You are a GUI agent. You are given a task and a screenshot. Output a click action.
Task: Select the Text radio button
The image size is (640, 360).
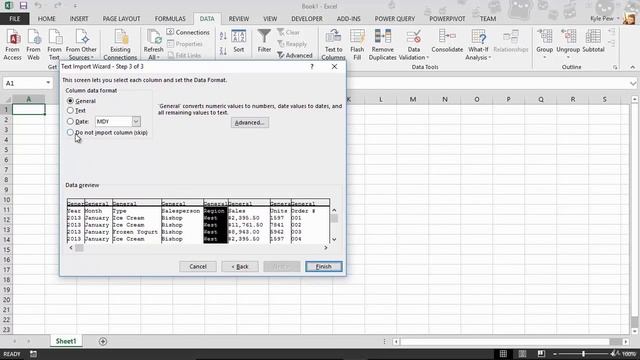click(x=71, y=110)
